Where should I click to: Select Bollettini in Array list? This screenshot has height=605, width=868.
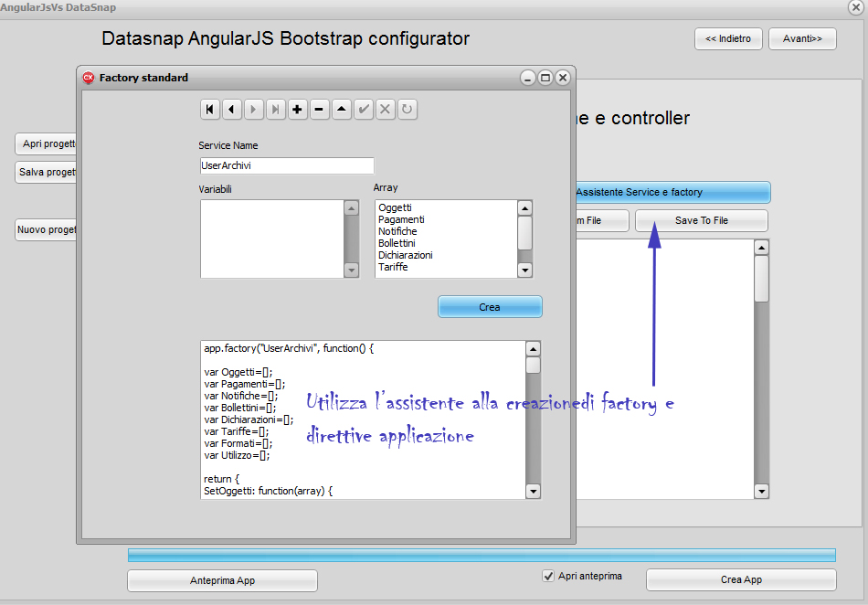[397, 243]
